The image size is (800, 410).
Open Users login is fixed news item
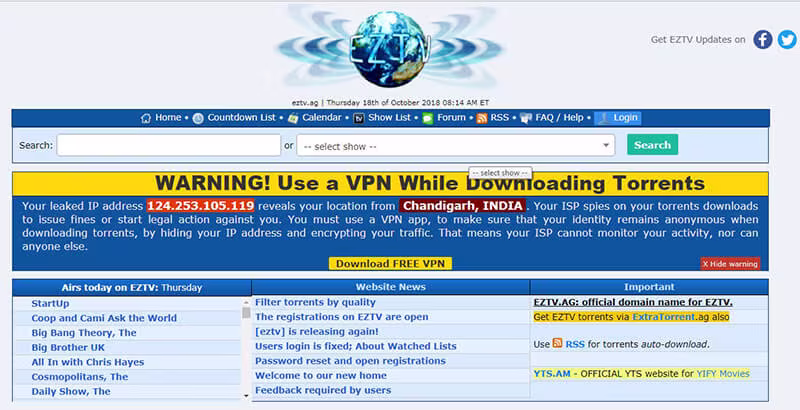(356, 346)
